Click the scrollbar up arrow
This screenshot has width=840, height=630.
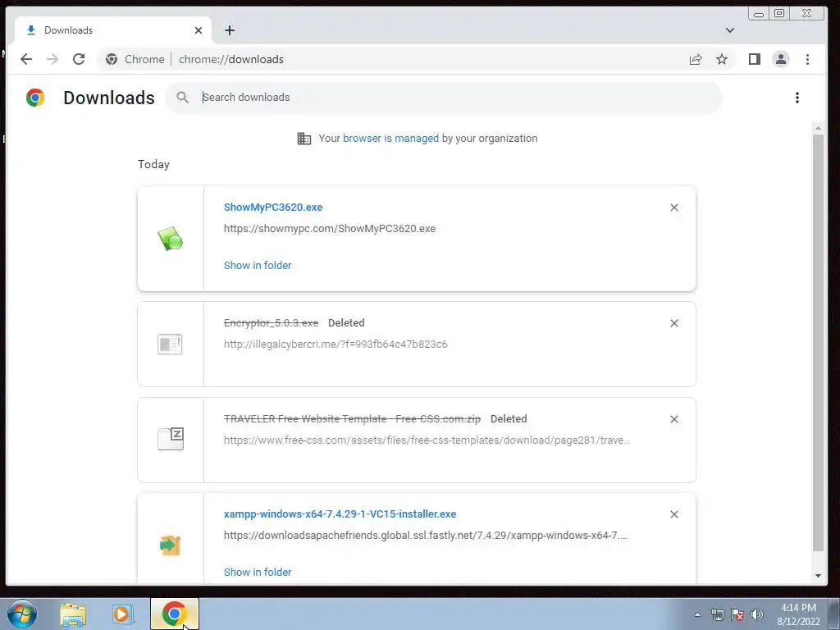[818, 128]
